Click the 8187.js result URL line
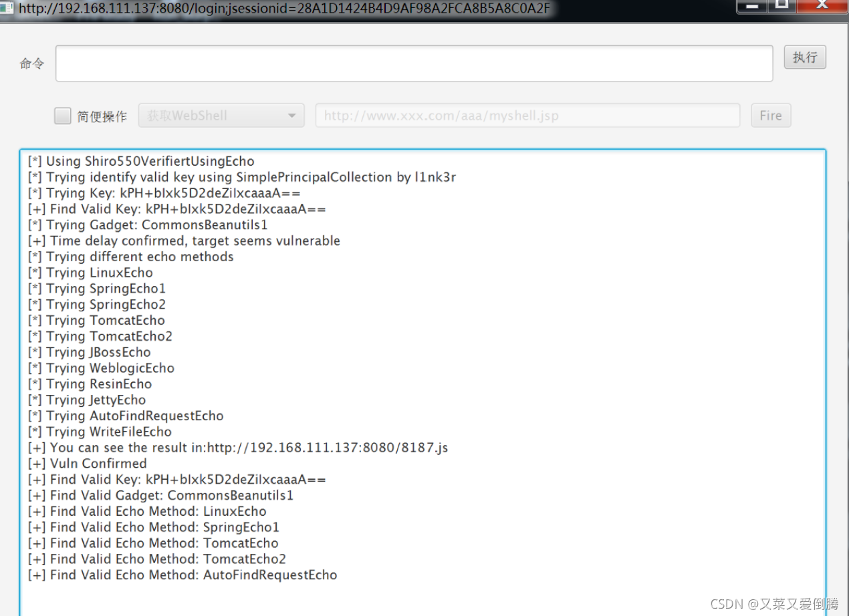849x616 pixels. 238,448
